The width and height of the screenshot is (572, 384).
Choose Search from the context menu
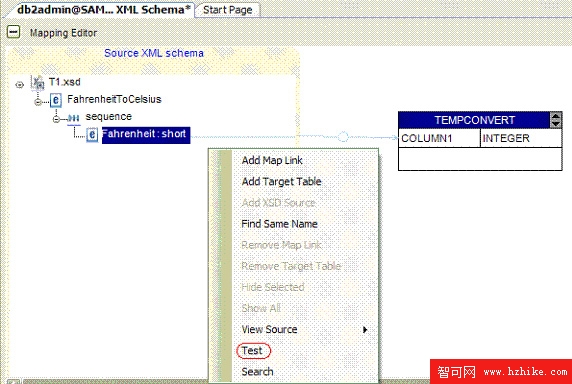(257, 372)
